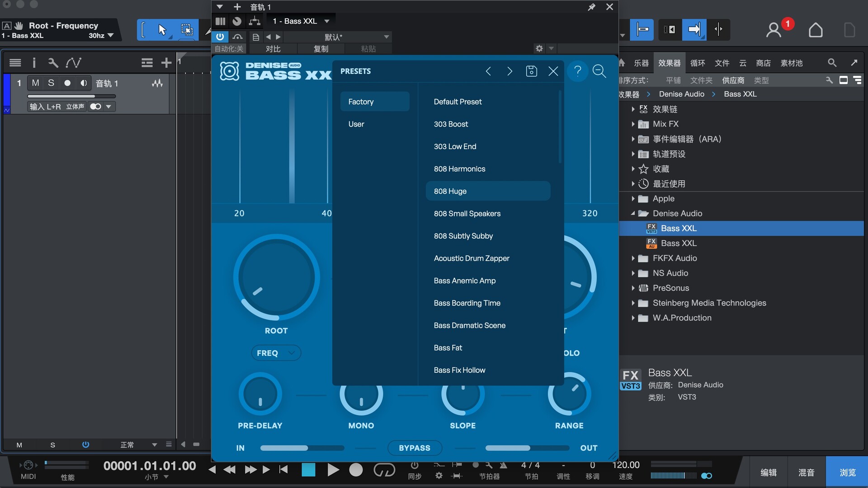Viewport: 868px width, 488px height.
Task: Go to next preset arrow
Action: tap(509, 71)
